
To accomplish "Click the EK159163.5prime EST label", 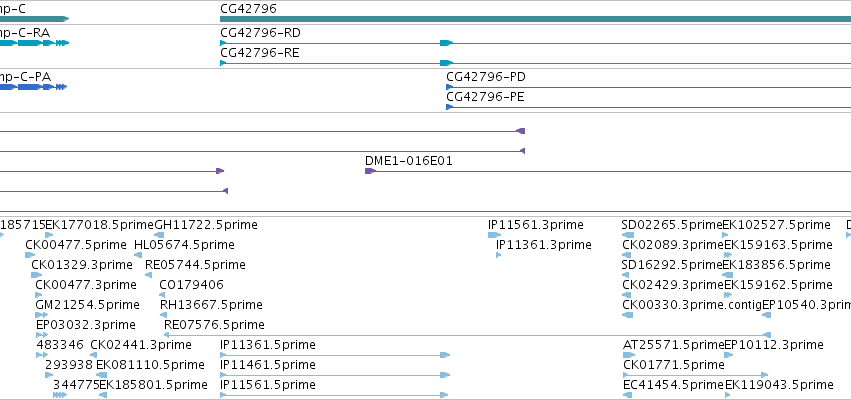I will (x=778, y=245).
